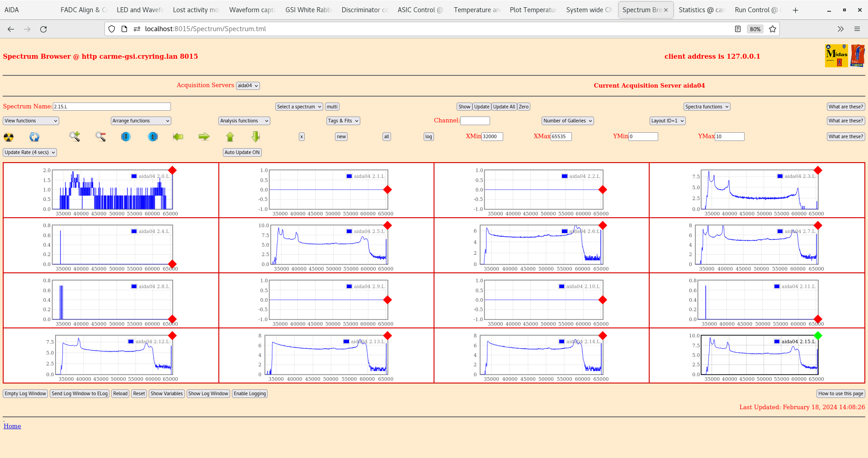
Task: Switch to the ASIC Control tab
Action: [420, 10]
